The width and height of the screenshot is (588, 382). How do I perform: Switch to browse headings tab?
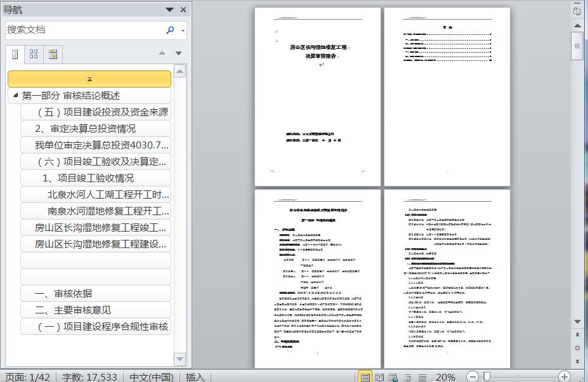15,55
